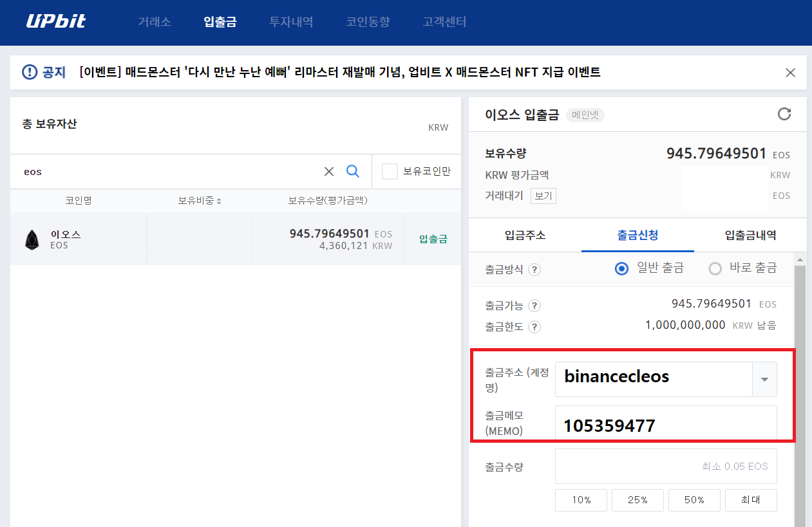This screenshot has width=812, height=527.
Task: Open the 출금방식 help icon
Action: click(534, 270)
